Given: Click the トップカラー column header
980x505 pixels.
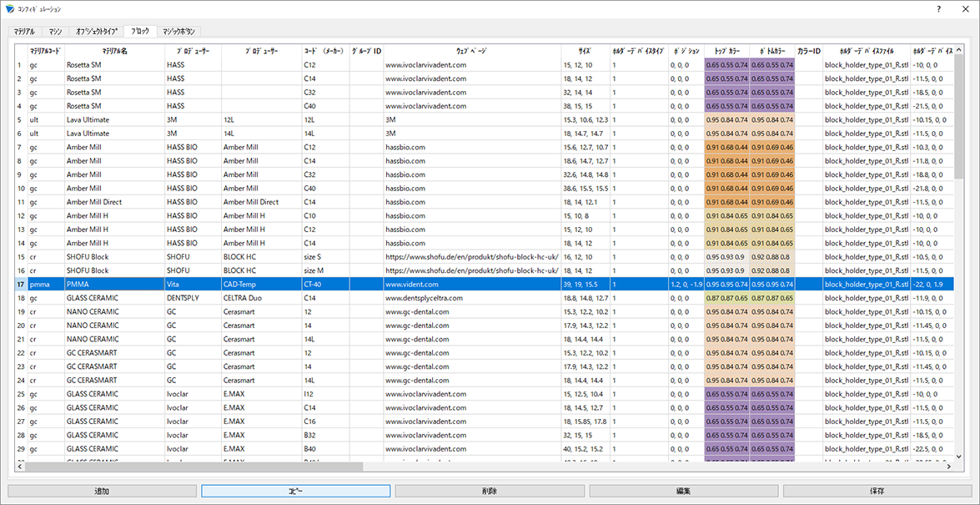Looking at the screenshot, I should point(727,51).
